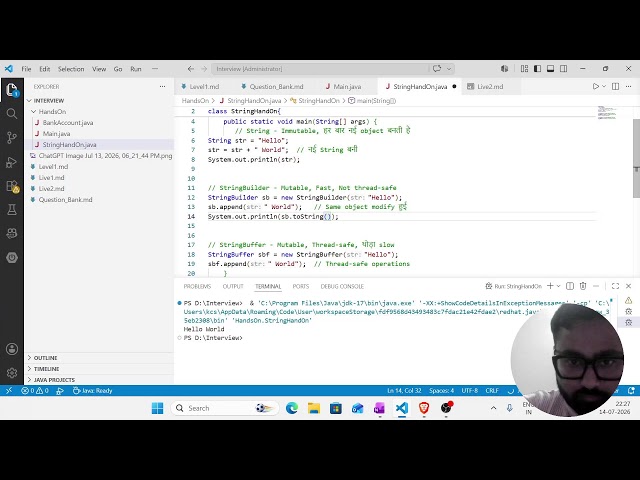Click the Ln 14, Col 32 status item
Image resolution: width=640 pixels, height=480 pixels.
pos(404,391)
